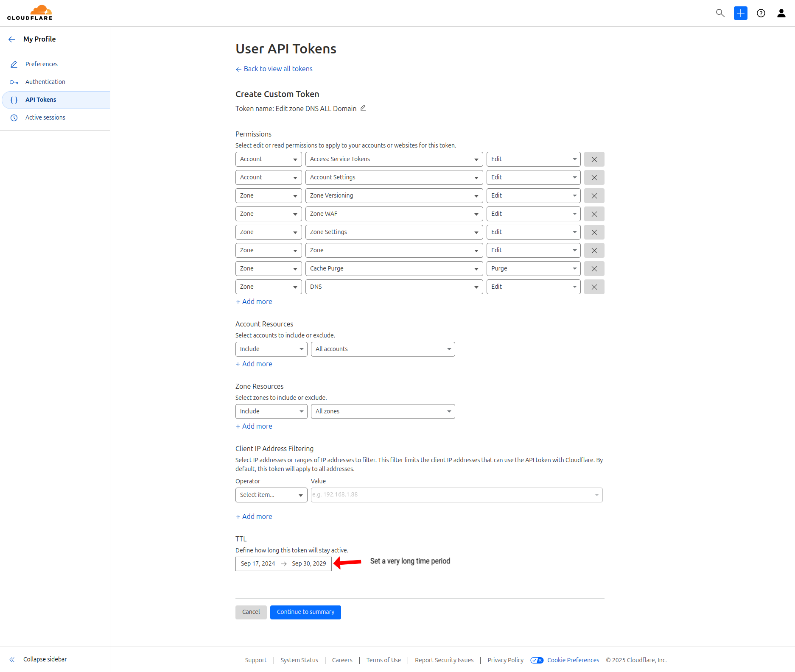Screen dimensions: 795x672
Task: Open the user profile icon
Action: (x=781, y=13)
